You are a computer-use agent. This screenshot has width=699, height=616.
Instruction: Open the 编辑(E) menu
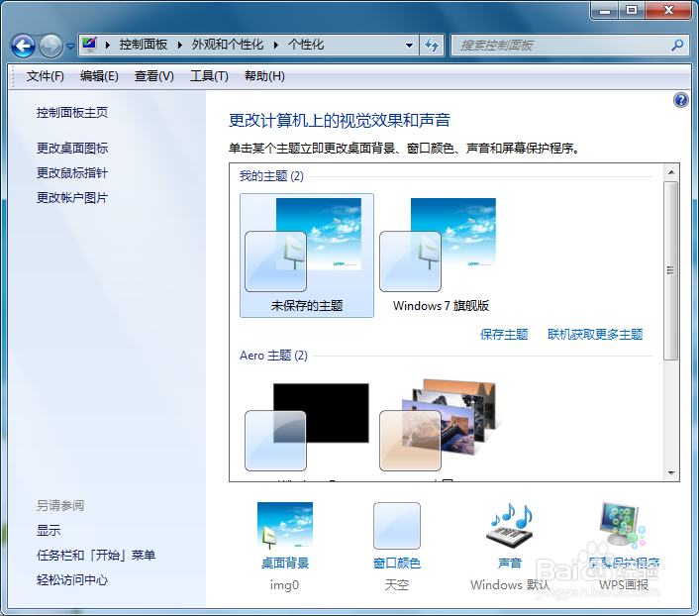pos(99,76)
